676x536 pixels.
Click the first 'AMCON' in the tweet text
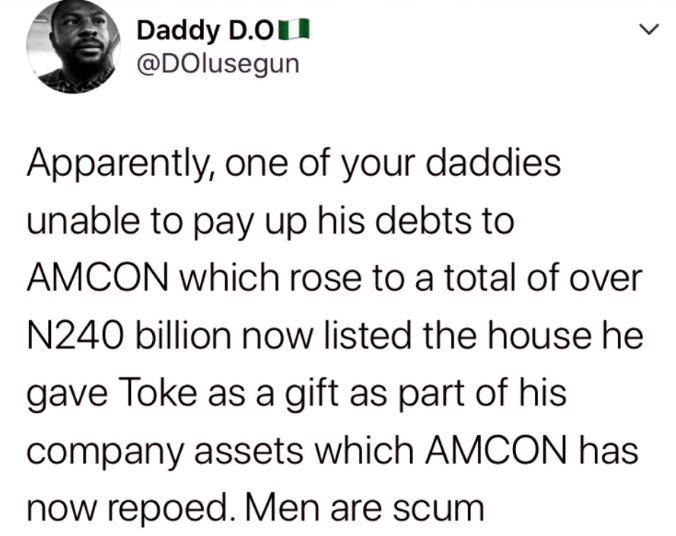97,277
